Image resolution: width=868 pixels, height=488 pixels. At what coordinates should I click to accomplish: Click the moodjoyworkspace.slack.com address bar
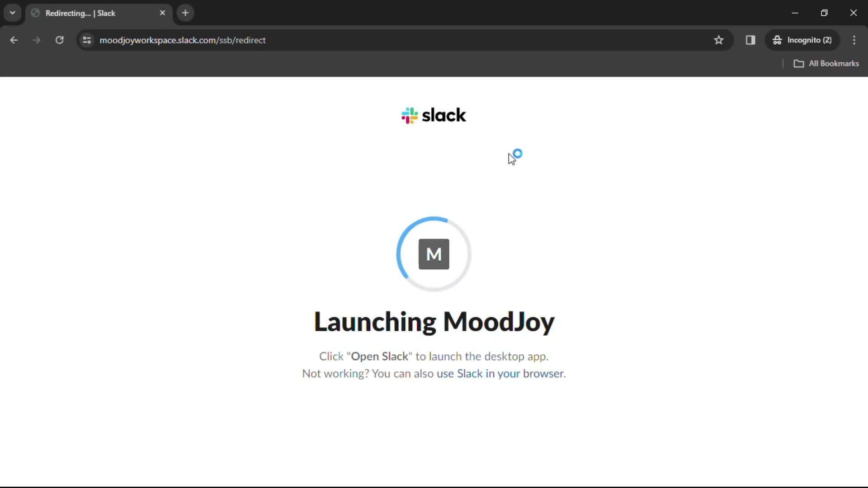pos(183,40)
